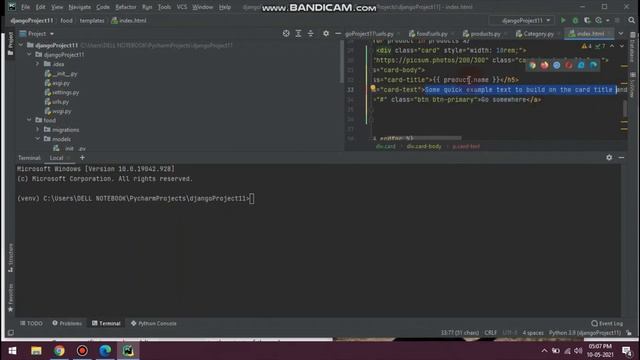
Task: Show hidden system tray icons chevron
Action: tap(544, 351)
